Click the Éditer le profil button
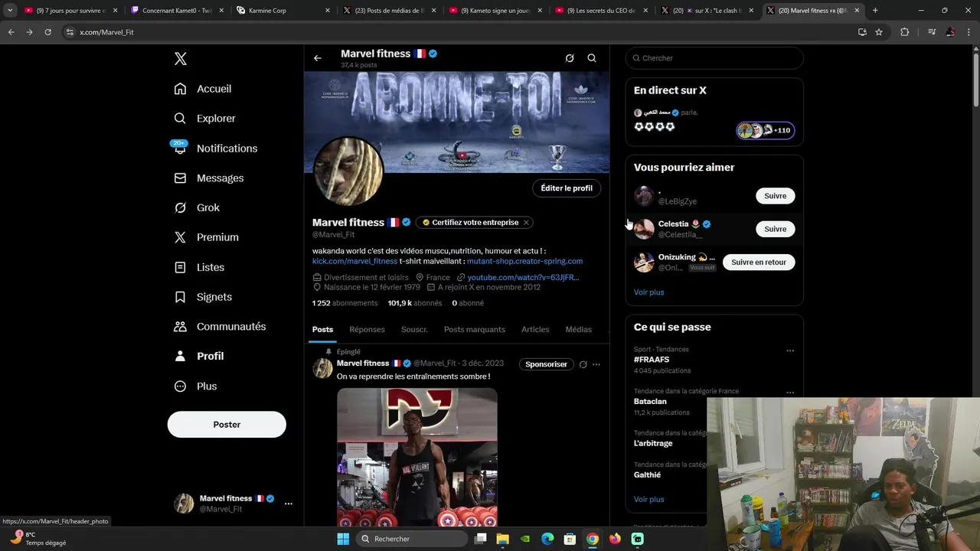This screenshot has width=980, height=551. coord(567,188)
